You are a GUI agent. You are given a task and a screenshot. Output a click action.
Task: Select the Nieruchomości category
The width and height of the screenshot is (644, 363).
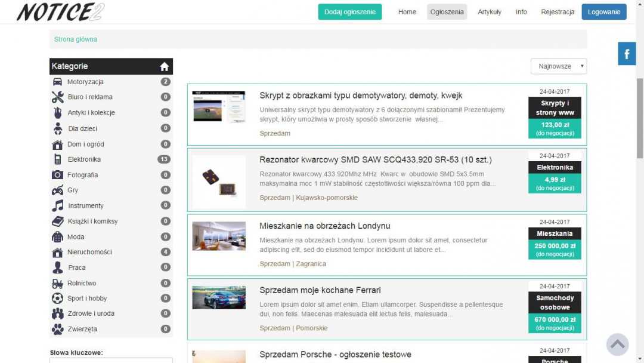click(89, 252)
